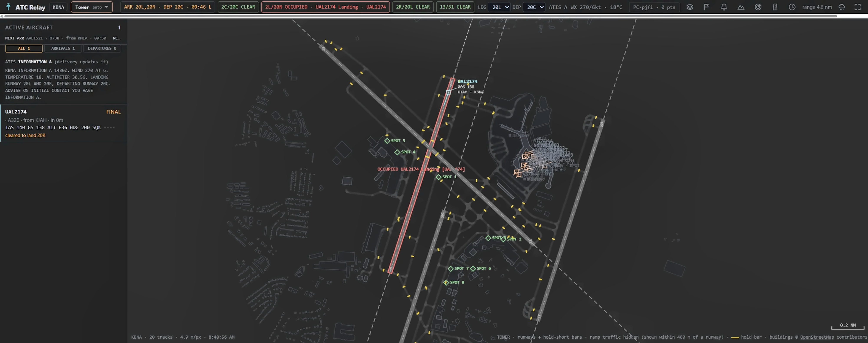Click the 2L/20R OCCUPIED runway status

325,7
